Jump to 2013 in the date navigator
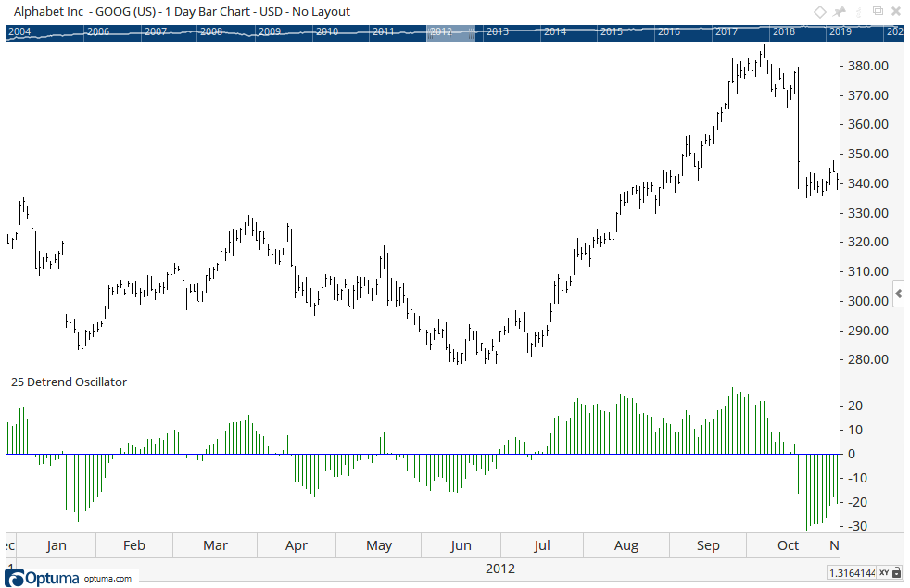The height and width of the screenshot is (588, 910). click(498, 31)
